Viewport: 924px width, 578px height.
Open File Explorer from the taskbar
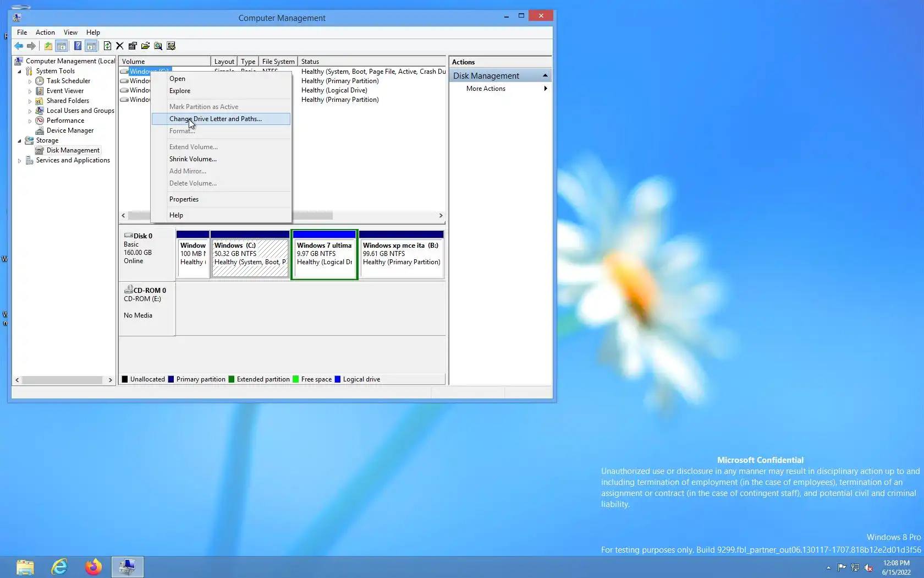pos(25,567)
